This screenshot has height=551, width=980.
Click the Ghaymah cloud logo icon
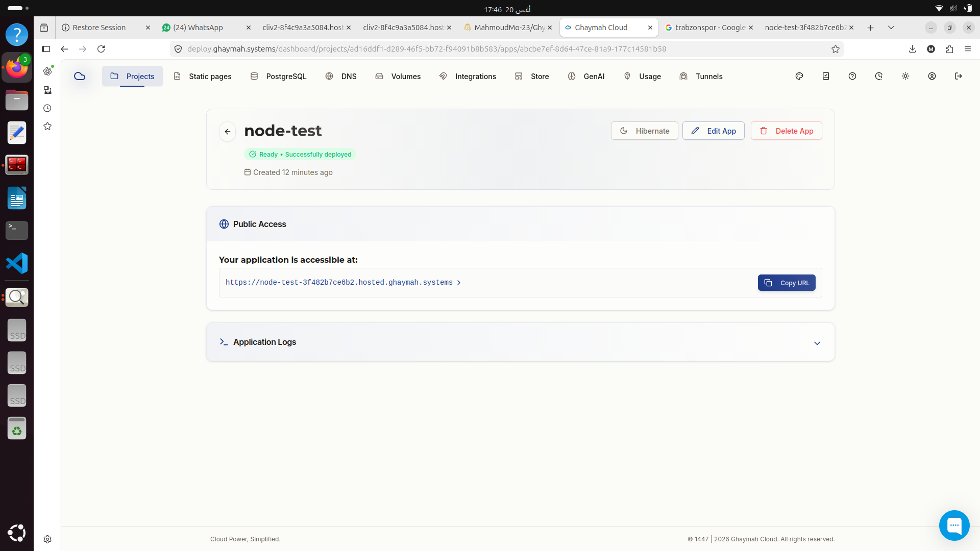80,77
